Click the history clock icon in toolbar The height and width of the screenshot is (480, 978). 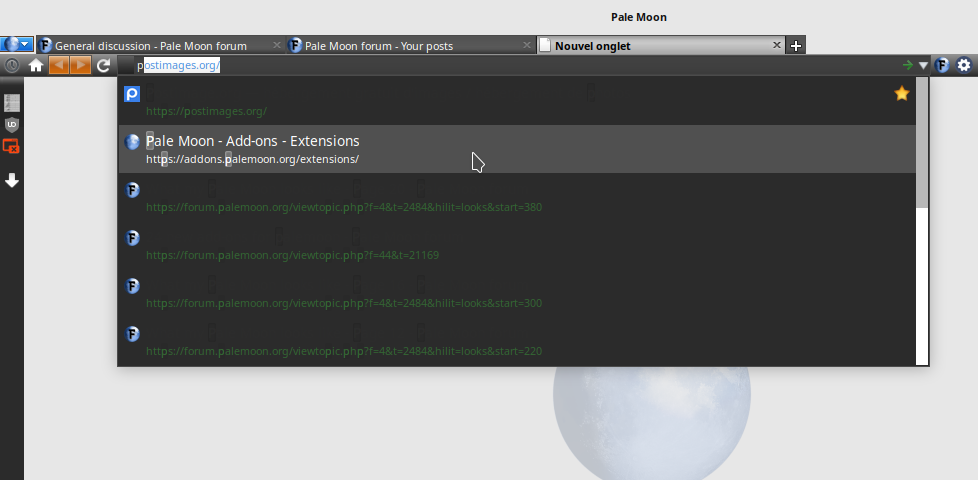[x=11, y=65]
